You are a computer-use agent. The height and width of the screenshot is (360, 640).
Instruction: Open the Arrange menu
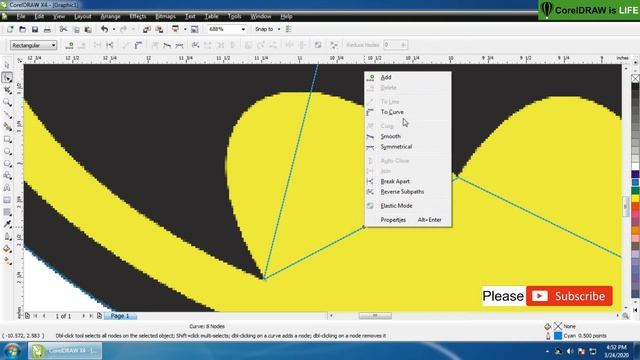[x=110, y=16]
